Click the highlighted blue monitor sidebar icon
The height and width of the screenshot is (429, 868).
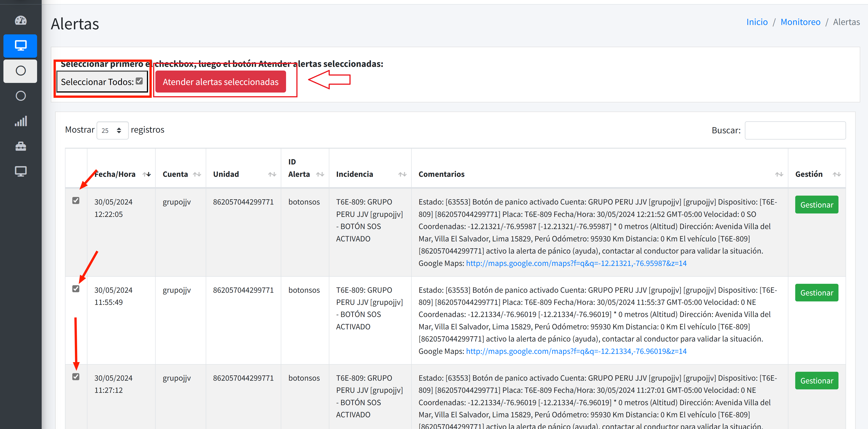pyautogui.click(x=21, y=46)
